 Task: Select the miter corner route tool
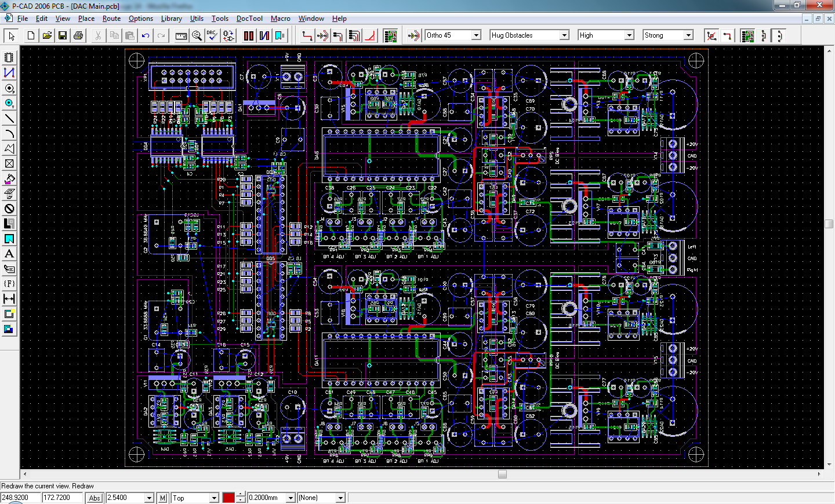coord(370,36)
